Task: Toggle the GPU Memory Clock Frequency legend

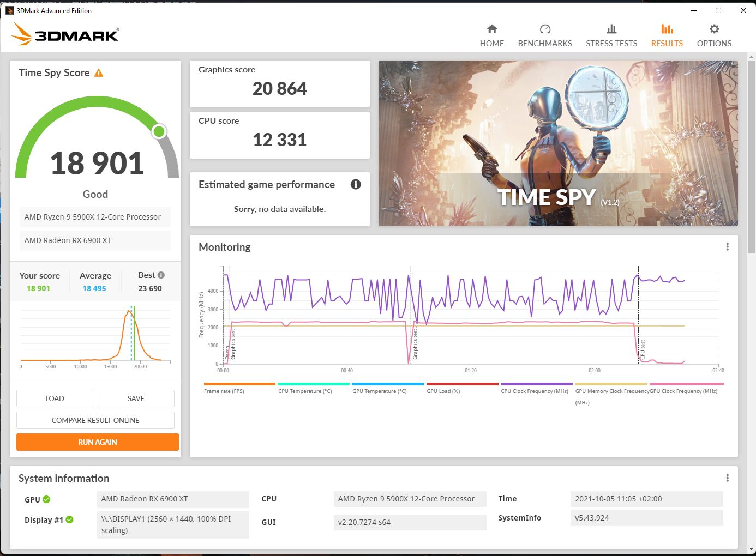Action: click(x=611, y=394)
